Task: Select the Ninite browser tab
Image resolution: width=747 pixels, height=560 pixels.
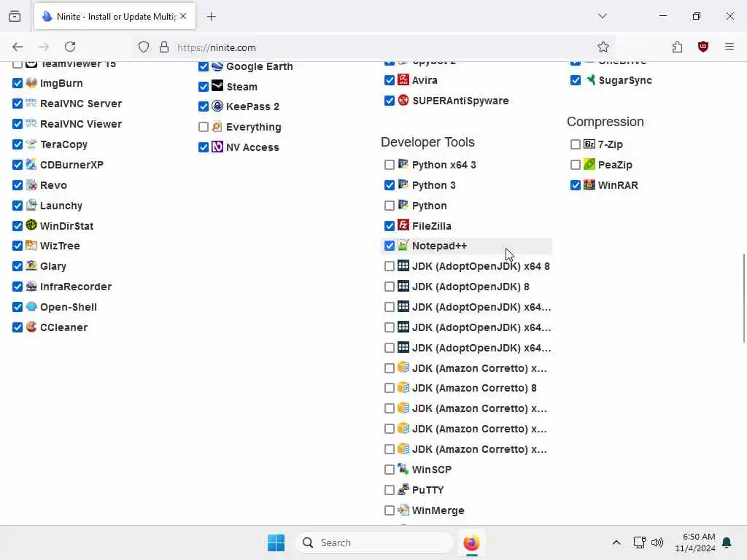Action: tap(115, 17)
